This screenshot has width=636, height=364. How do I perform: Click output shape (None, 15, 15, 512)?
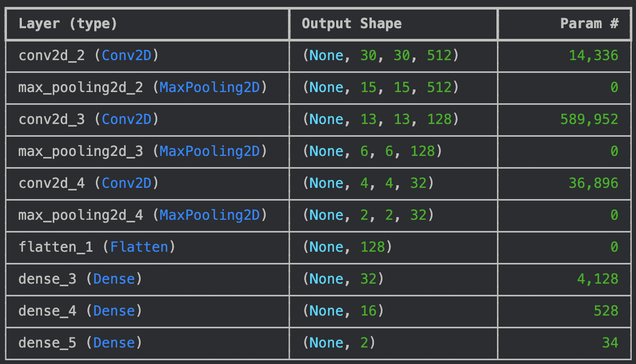(380, 88)
